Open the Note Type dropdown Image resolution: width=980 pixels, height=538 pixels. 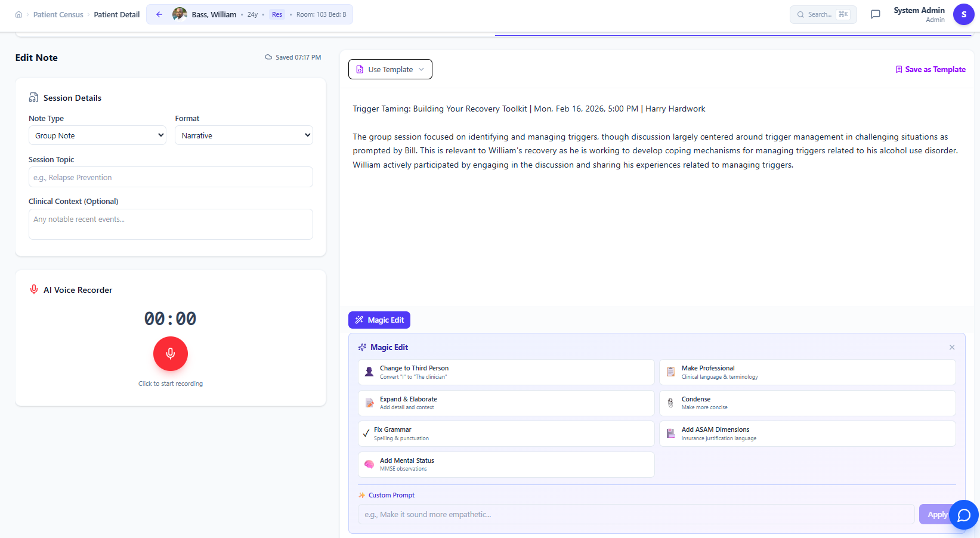pos(97,135)
